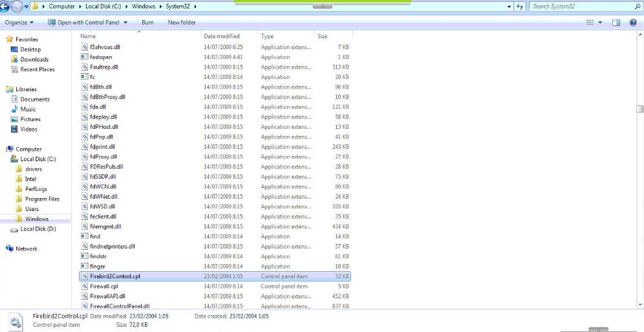The image size is (644, 332).
Task: Open the address bar history dropdown
Action: click(x=510, y=6)
